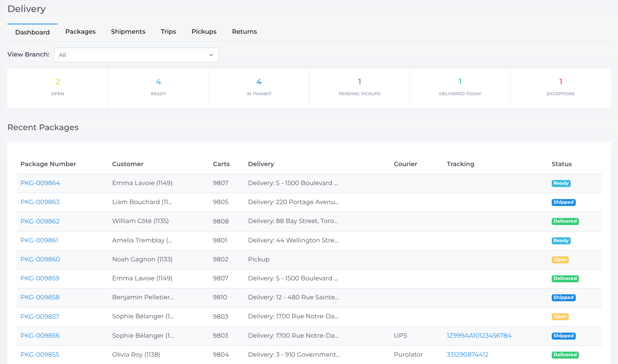This screenshot has width=618, height=364.
Task: Open package PKG-009855
Action: coord(40,355)
